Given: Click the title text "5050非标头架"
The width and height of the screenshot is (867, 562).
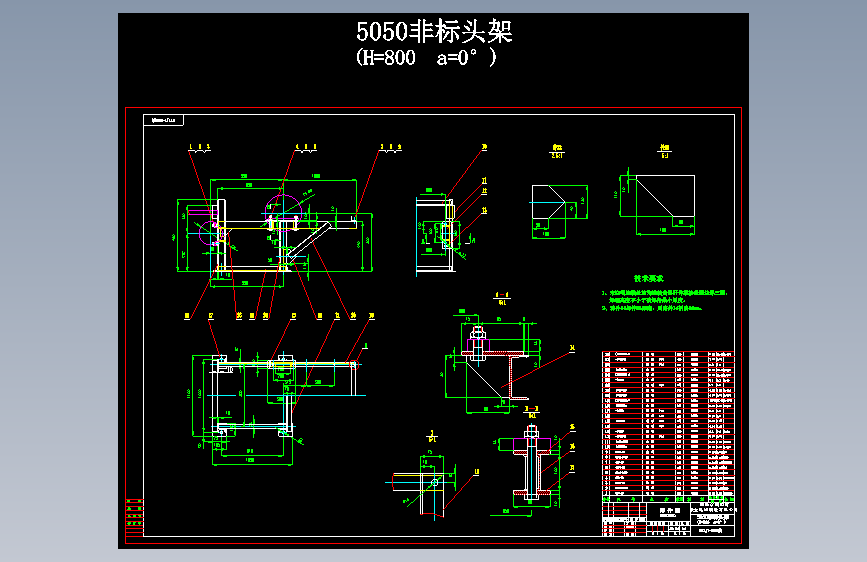Looking at the screenshot, I should tap(434, 32).
